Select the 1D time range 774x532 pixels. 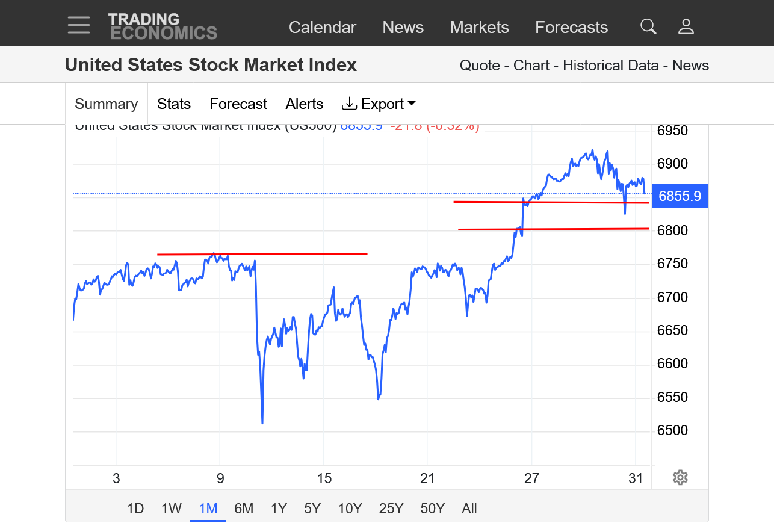(x=135, y=509)
